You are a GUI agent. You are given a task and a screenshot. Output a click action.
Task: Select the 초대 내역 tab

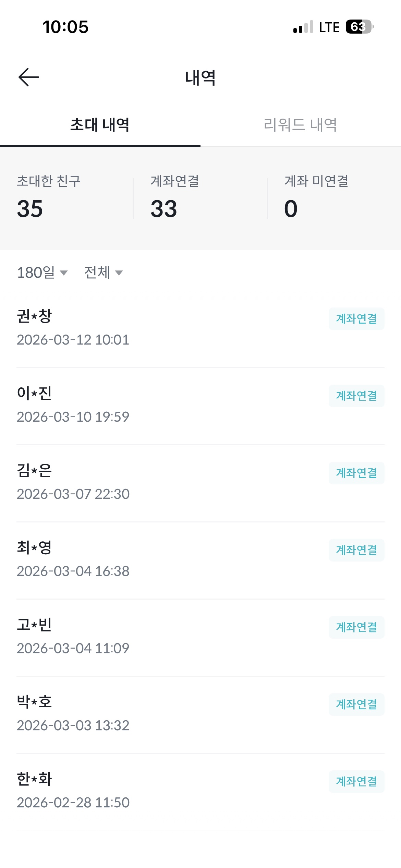point(100,125)
